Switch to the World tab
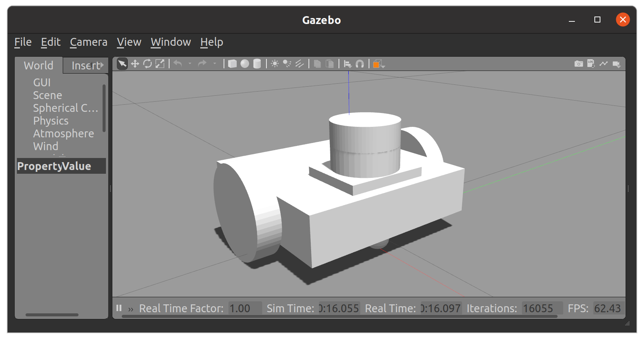 39,65
